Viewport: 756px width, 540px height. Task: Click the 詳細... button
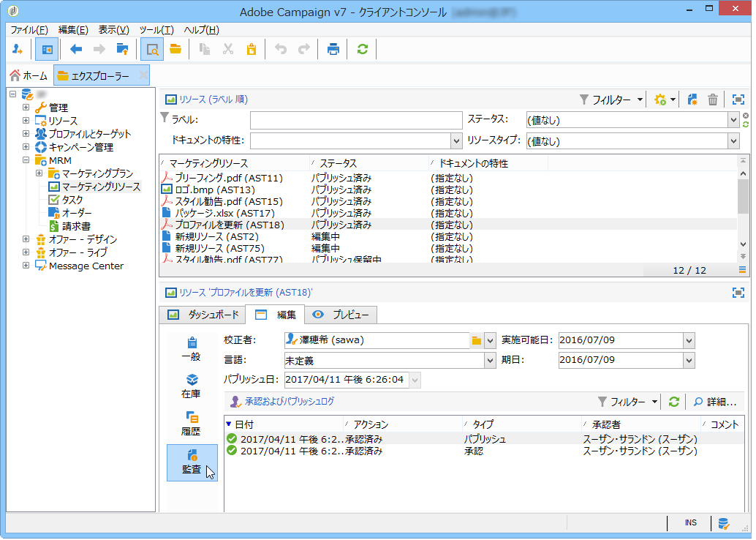click(x=715, y=402)
